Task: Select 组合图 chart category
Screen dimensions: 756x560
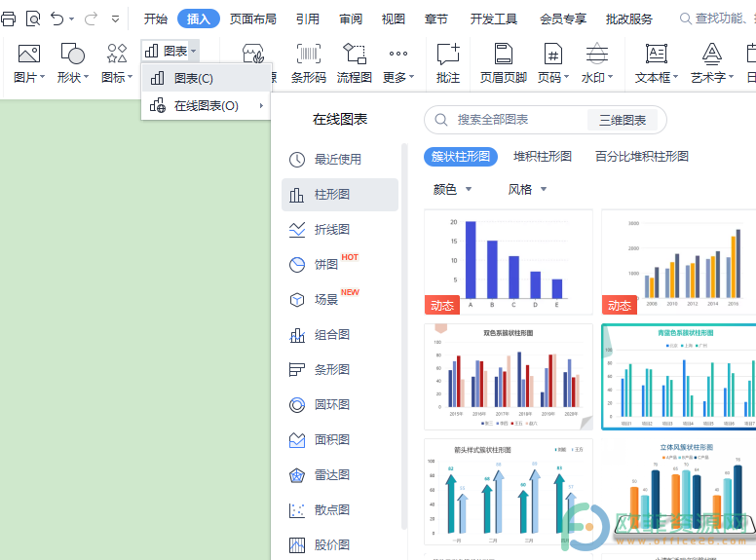Action: point(340,334)
